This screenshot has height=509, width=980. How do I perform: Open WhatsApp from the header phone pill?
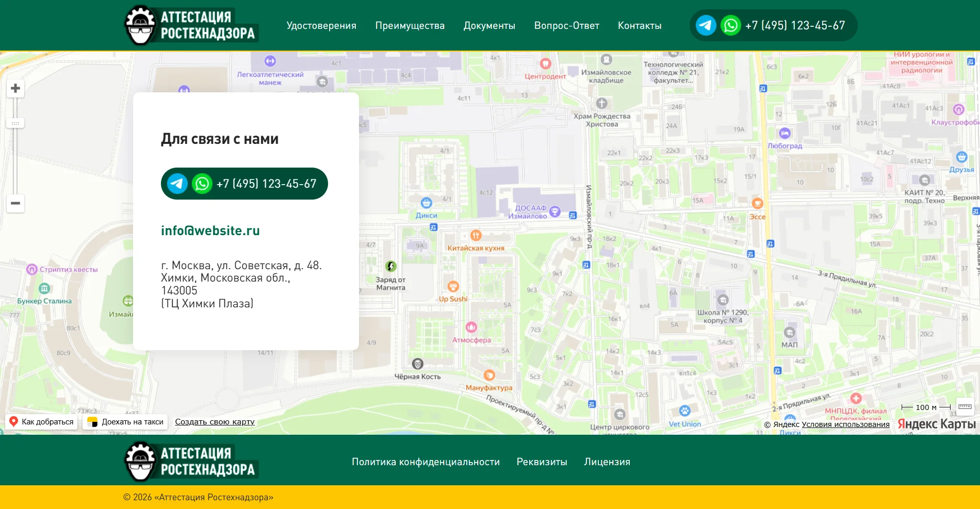click(730, 25)
